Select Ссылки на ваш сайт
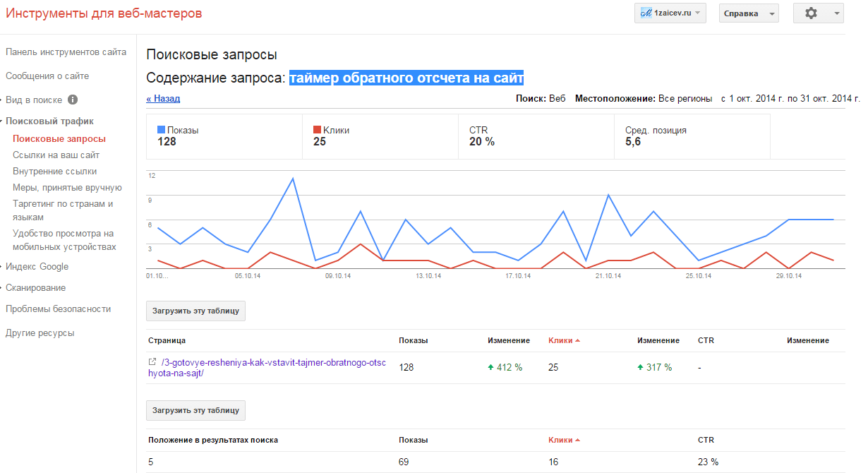Screen dimensions: 868x473 [x=56, y=155]
